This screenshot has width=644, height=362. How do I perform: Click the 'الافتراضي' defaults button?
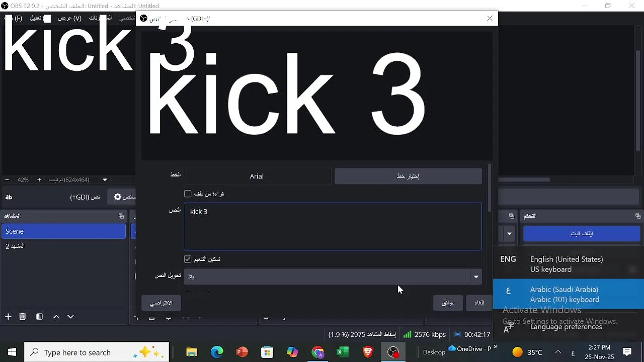click(161, 303)
